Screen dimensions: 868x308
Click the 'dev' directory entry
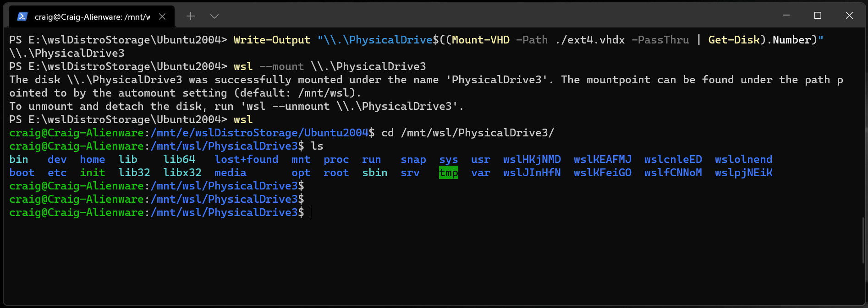(x=57, y=159)
